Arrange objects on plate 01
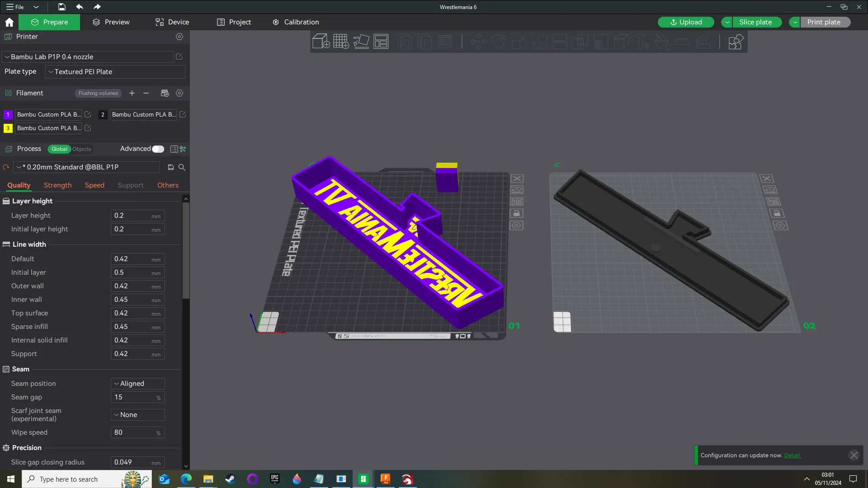The width and height of the screenshot is (868, 488). click(517, 202)
